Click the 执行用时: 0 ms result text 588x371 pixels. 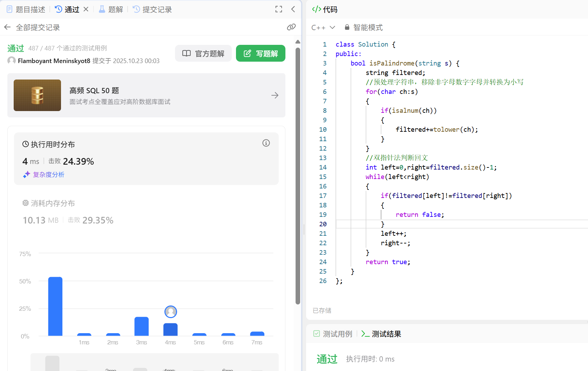point(370,359)
